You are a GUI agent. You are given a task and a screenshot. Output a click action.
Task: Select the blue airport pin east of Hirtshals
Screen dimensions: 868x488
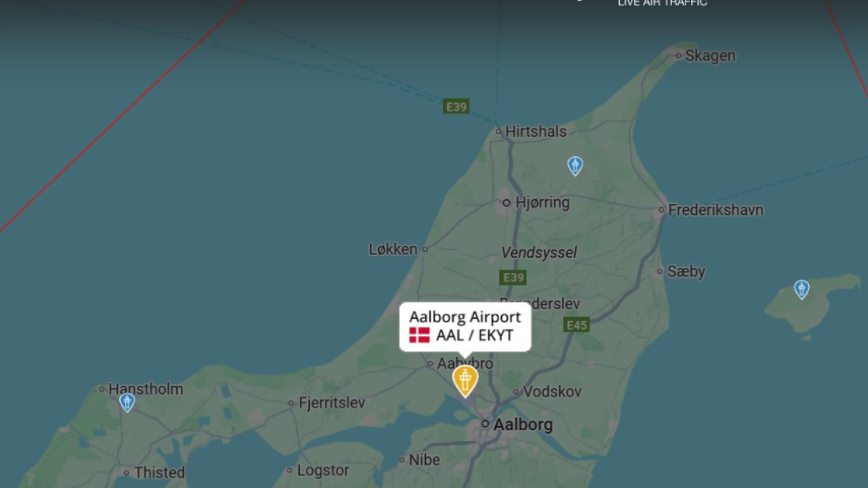coord(575,165)
